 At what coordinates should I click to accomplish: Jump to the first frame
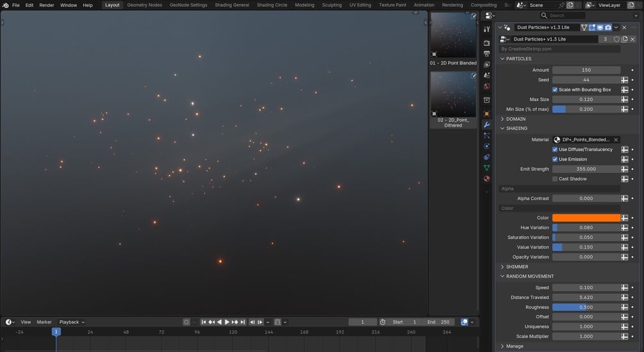(x=203, y=322)
